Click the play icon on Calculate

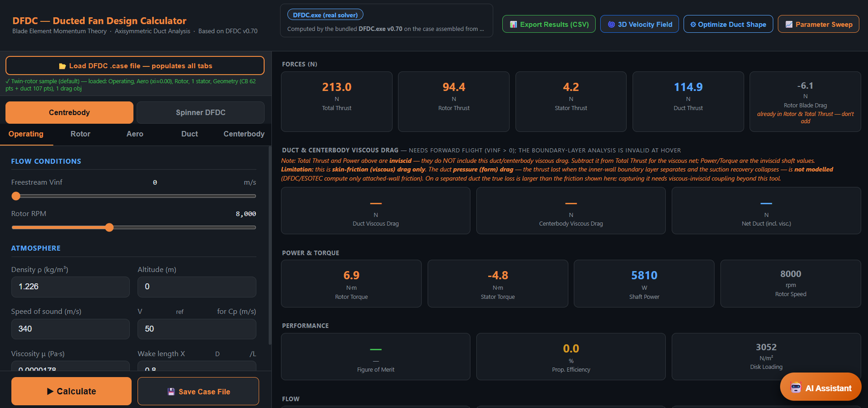coord(50,391)
